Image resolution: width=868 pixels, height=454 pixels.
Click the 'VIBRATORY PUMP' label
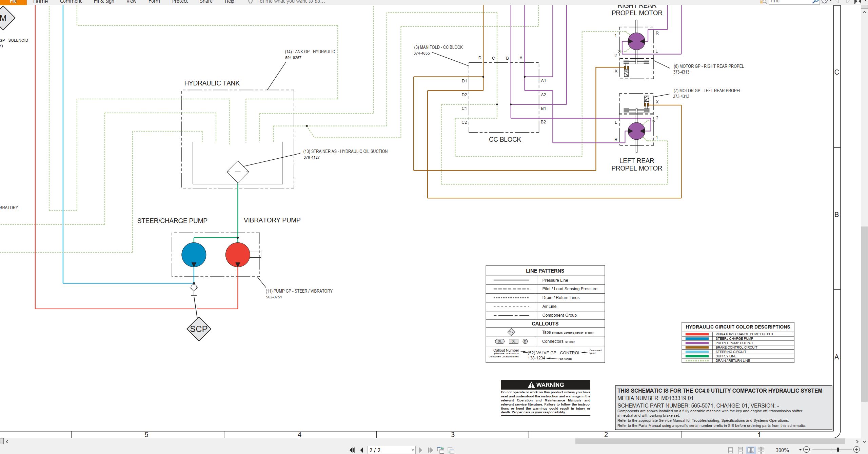click(x=272, y=220)
